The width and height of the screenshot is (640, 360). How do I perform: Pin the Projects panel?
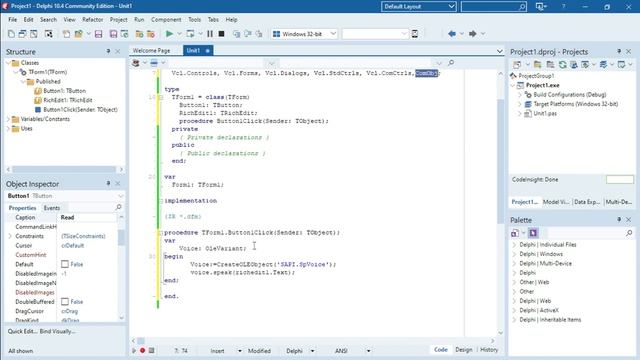[619, 51]
